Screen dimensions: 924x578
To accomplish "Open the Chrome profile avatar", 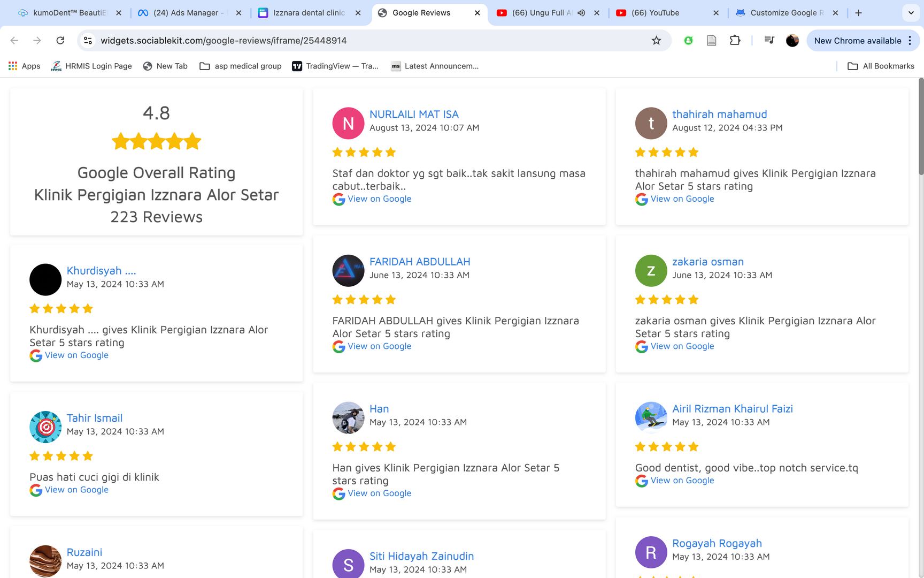I will [792, 41].
